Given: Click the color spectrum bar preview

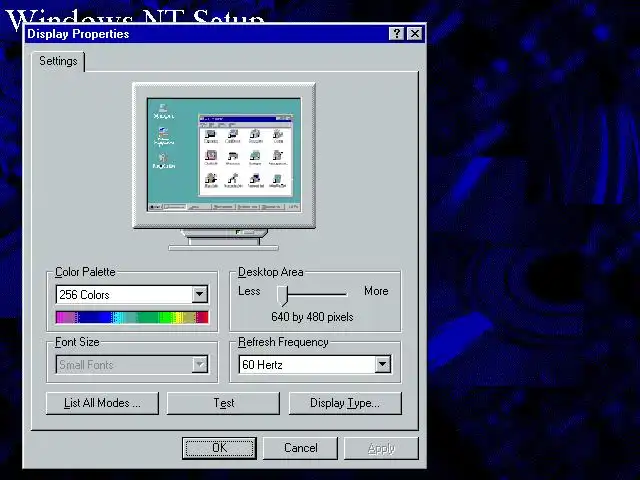Looking at the screenshot, I should point(132,318).
